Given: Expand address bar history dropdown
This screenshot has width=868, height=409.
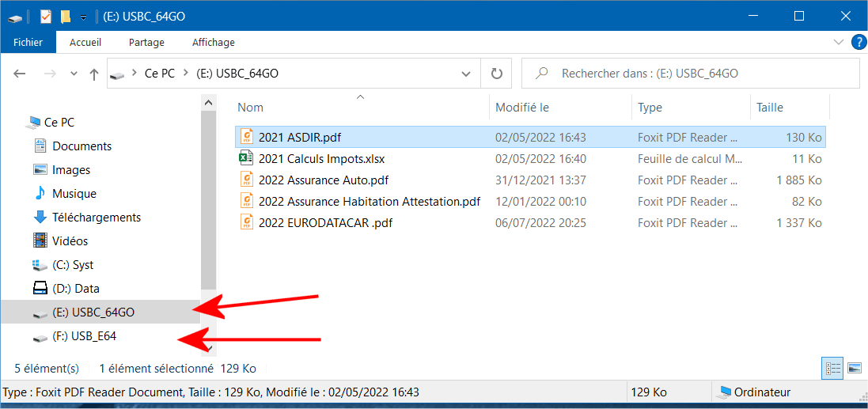Looking at the screenshot, I should click(468, 74).
